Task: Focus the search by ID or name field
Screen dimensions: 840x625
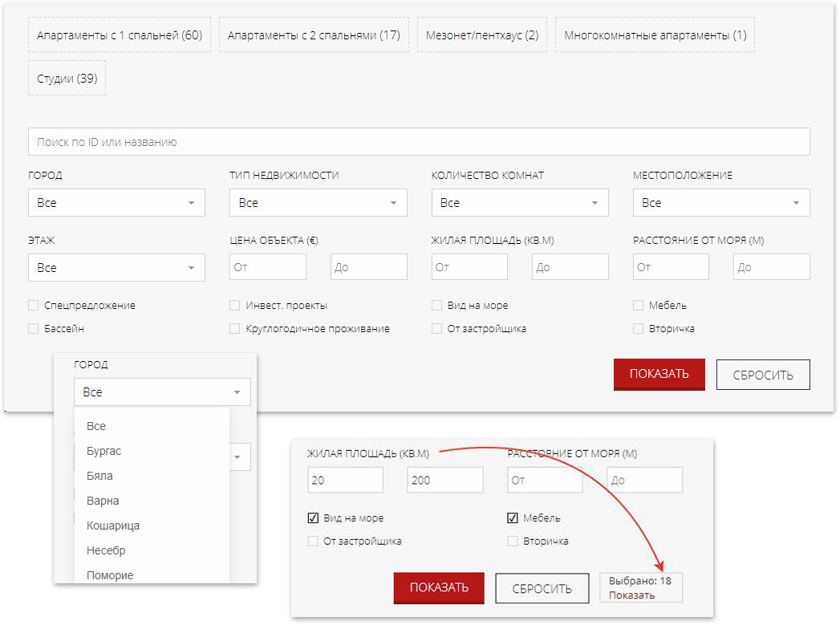Action: pos(419,142)
